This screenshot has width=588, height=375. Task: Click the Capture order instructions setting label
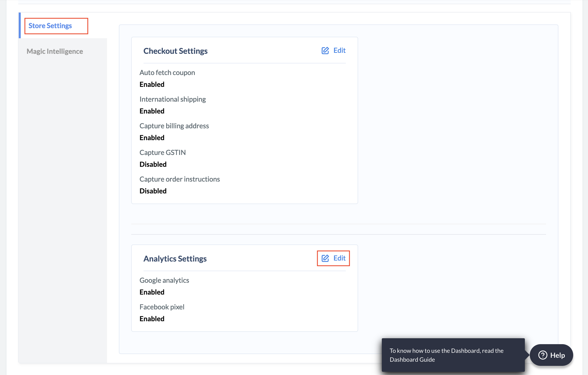[180, 179]
